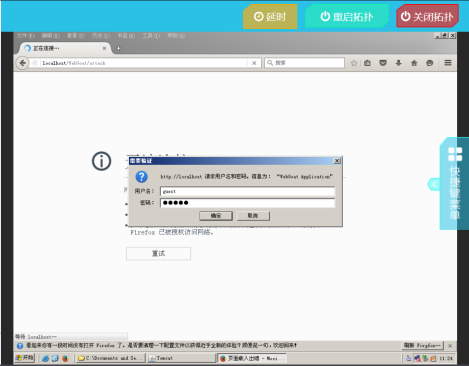Switch to C:\Documents and Se... taskbar window
469x366 pixels.
pos(111,358)
